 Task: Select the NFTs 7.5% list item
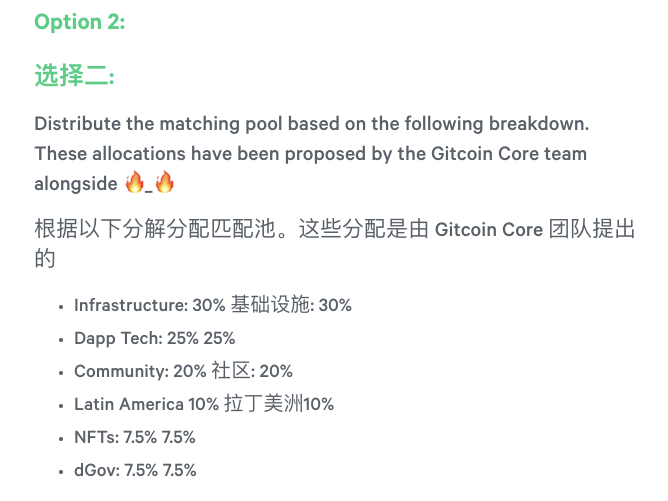coord(135,437)
